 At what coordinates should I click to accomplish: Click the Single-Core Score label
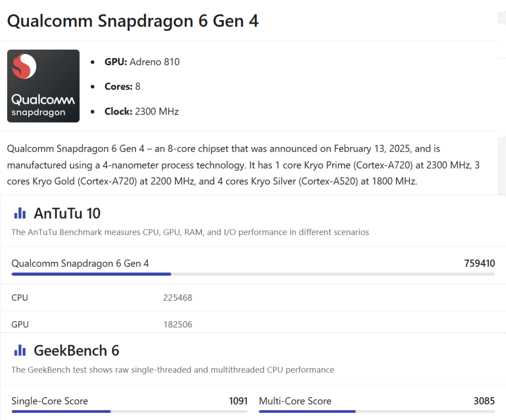pyautogui.click(x=50, y=401)
